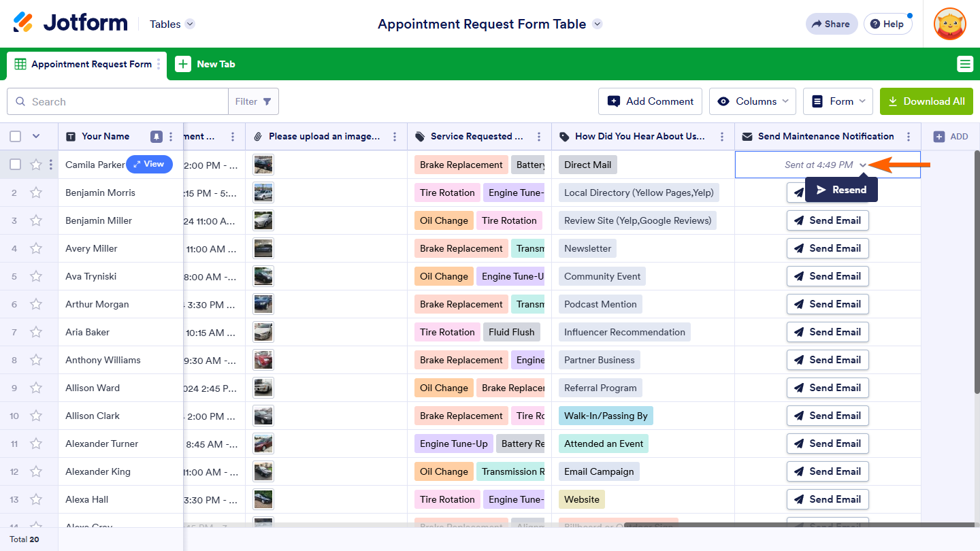The height and width of the screenshot is (551, 980).
Task: Click the Podcast Mention tag
Action: [x=600, y=304]
